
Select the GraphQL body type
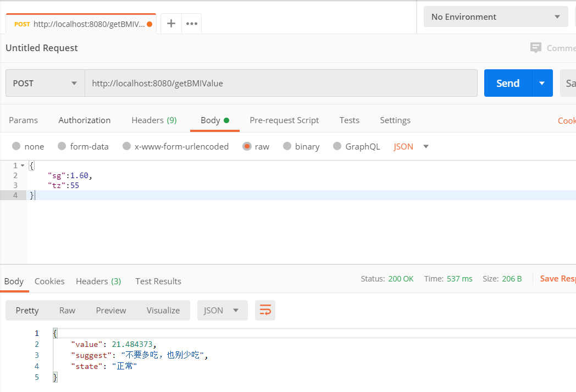click(337, 146)
